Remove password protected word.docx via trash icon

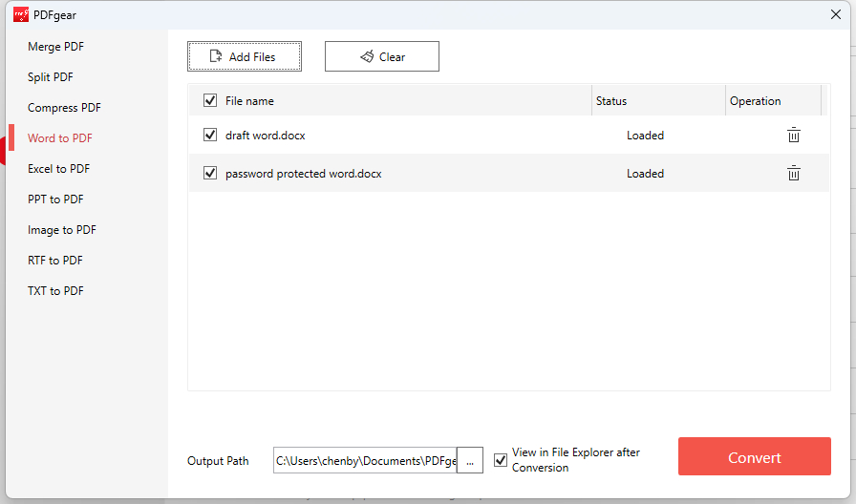(793, 174)
